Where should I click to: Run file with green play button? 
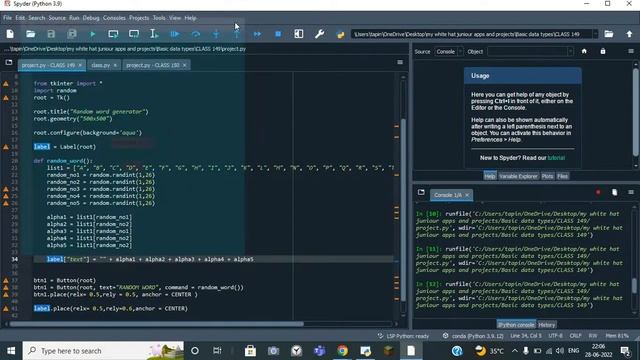(93, 34)
